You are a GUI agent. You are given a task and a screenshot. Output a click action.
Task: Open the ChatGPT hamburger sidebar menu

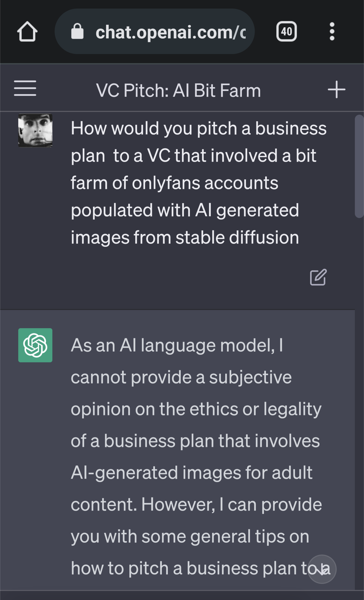[x=25, y=88]
